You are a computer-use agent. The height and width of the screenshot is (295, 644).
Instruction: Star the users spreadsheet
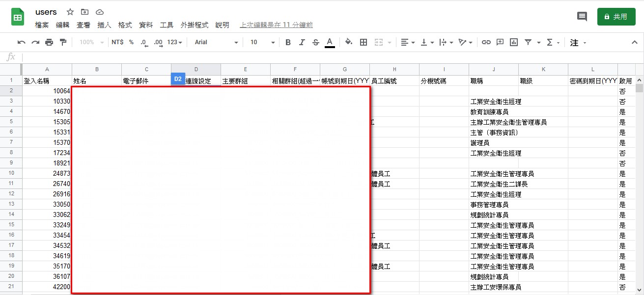(70, 12)
